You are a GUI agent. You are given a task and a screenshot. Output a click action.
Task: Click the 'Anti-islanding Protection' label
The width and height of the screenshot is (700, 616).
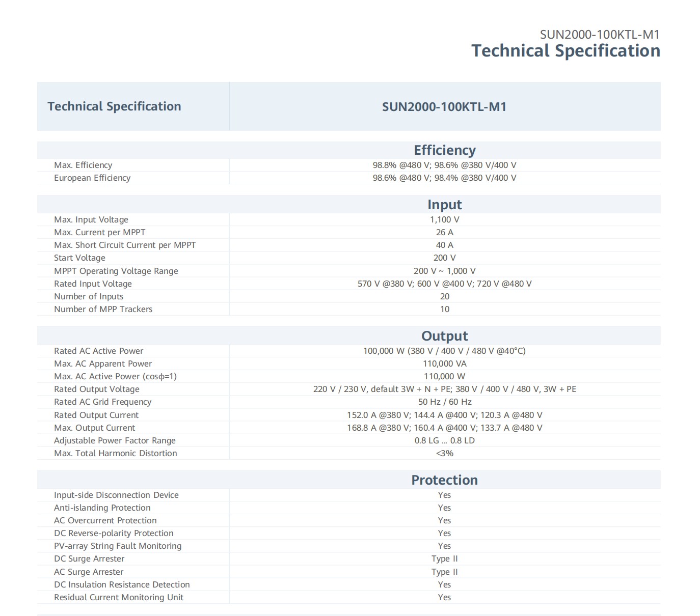click(x=102, y=508)
